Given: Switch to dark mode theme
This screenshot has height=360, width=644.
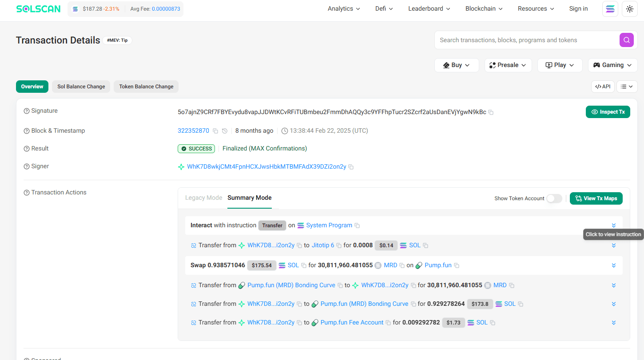Looking at the screenshot, I should pos(630,8).
